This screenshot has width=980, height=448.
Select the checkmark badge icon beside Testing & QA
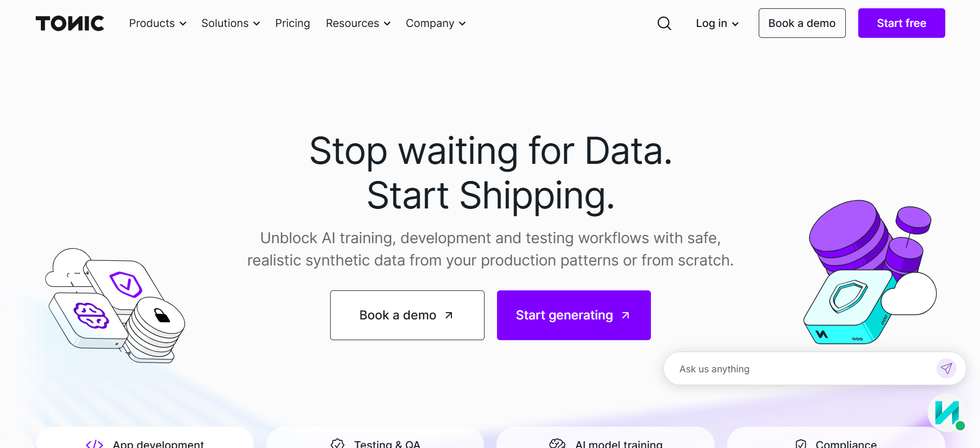point(338,443)
